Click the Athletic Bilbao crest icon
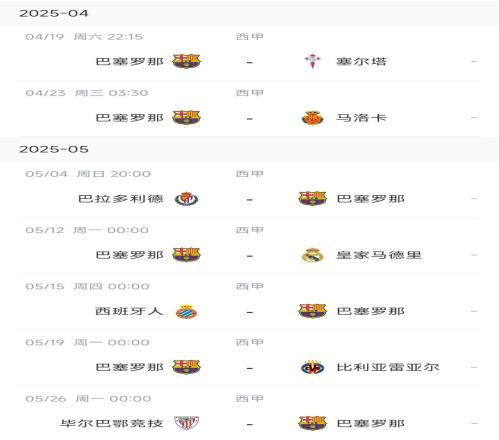Screen dimensions: 500x440 (x=186, y=423)
